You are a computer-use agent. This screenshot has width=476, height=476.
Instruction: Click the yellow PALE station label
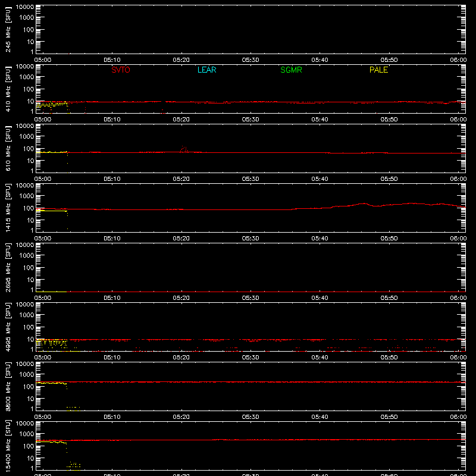(x=378, y=70)
